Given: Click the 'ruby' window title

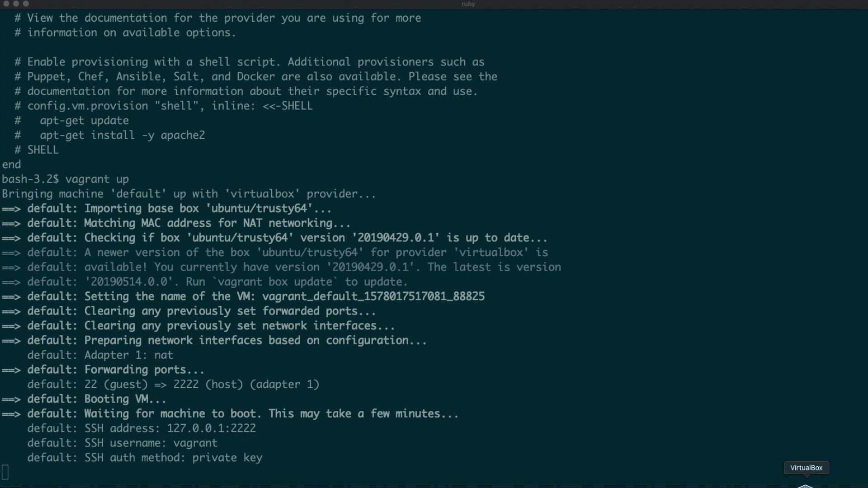Looking at the screenshot, I should [x=468, y=4].
